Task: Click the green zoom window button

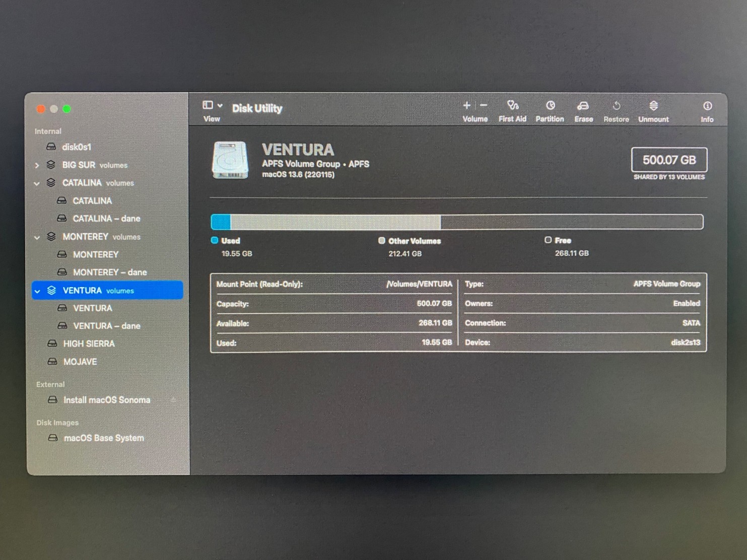Action: [x=66, y=109]
